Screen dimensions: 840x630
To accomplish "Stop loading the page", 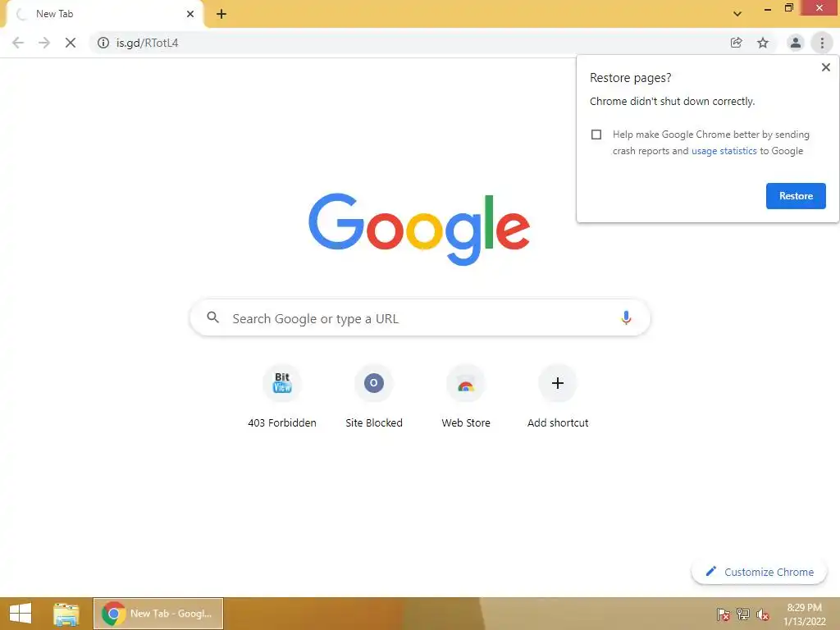I will (71, 43).
